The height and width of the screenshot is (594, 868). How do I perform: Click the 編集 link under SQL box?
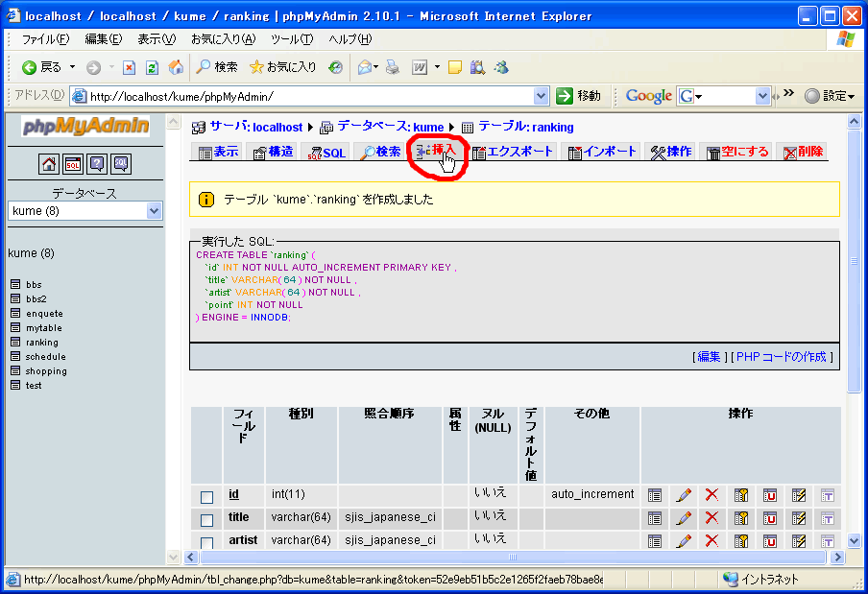coord(709,357)
